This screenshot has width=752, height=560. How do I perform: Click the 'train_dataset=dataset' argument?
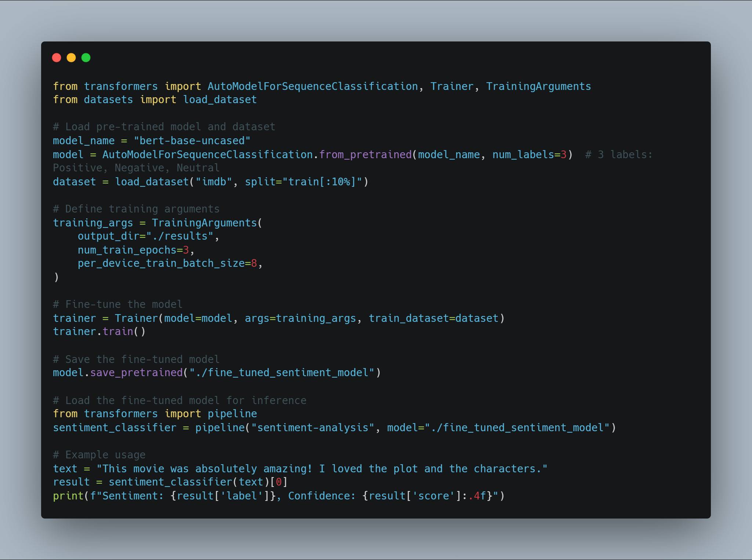click(x=434, y=319)
